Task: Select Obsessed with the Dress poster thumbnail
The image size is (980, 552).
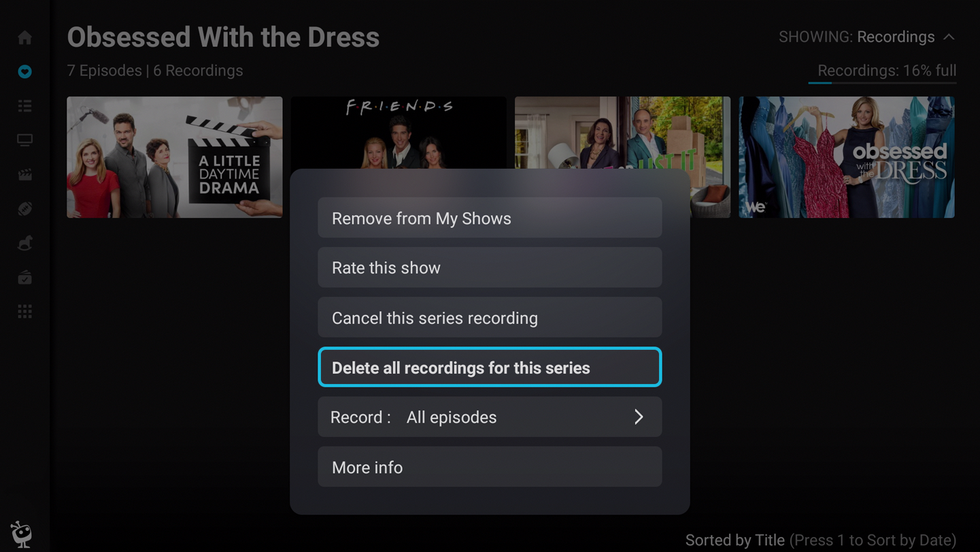Action: [847, 157]
